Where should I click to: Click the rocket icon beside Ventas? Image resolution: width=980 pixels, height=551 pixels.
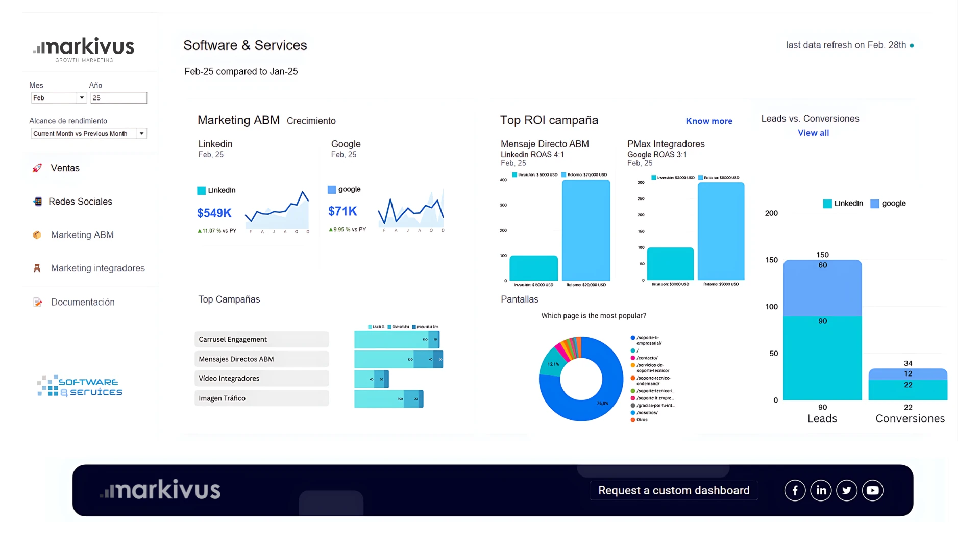click(37, 168)
